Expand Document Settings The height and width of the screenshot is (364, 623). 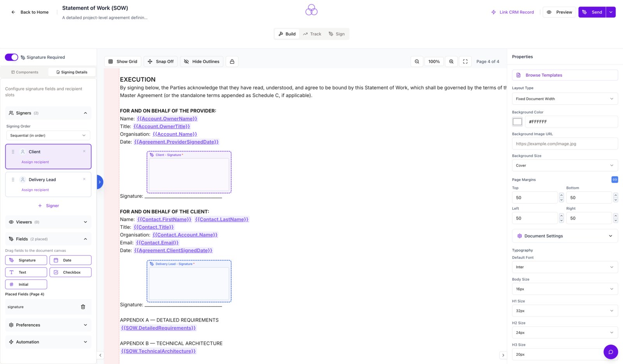click(565, 236)
